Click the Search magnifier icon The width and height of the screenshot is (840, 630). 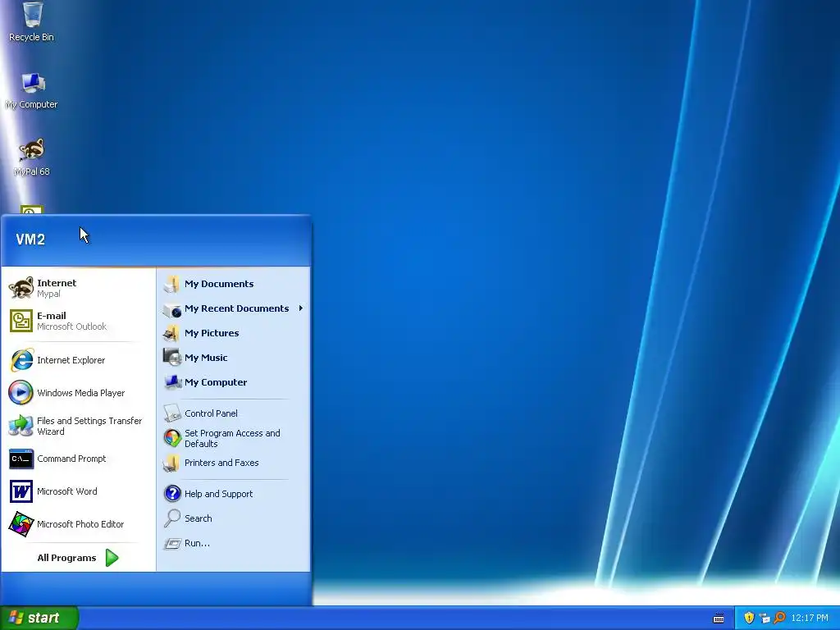coord(172,518)
